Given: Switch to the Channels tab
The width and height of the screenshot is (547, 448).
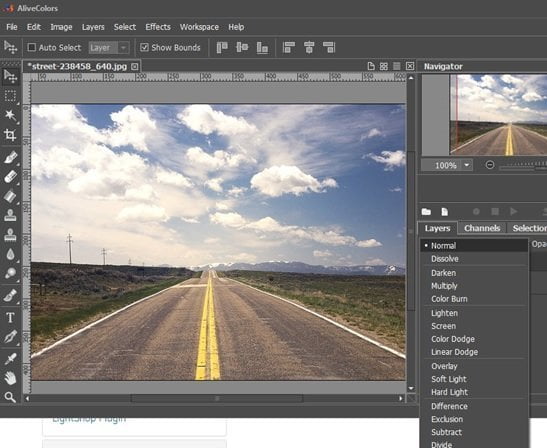Looking at the screenshot, I should [x=482, y=228].
